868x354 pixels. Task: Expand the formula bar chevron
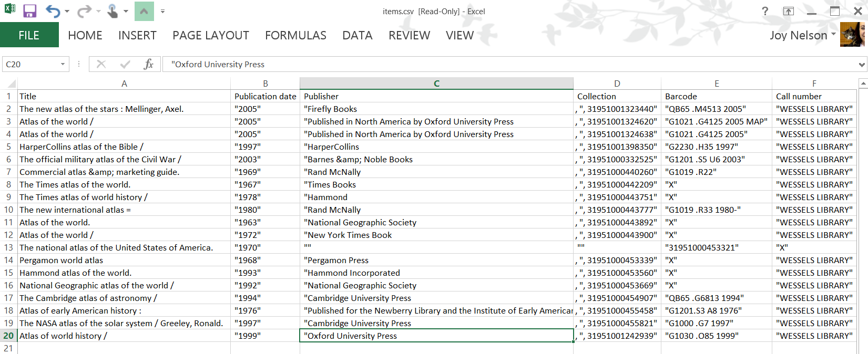click(x=862, y=65)
